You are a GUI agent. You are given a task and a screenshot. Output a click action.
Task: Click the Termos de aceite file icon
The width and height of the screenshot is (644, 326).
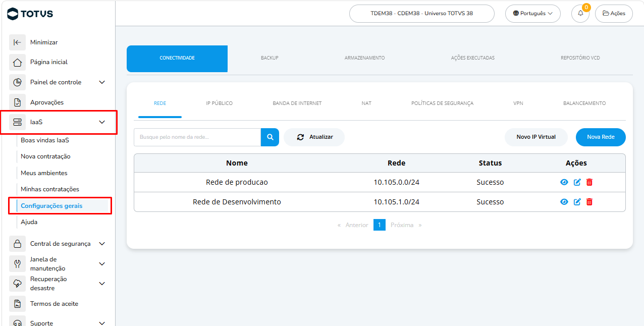pyautogui.click(x=17, y=304)
